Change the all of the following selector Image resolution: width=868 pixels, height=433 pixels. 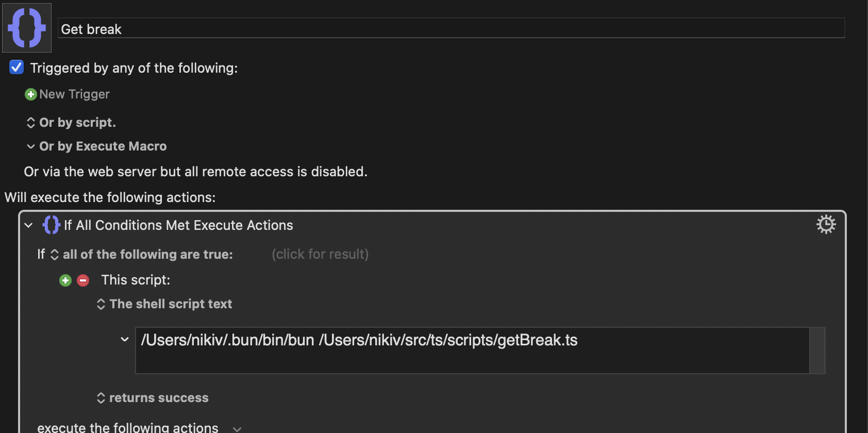click(x=142, y=255)
